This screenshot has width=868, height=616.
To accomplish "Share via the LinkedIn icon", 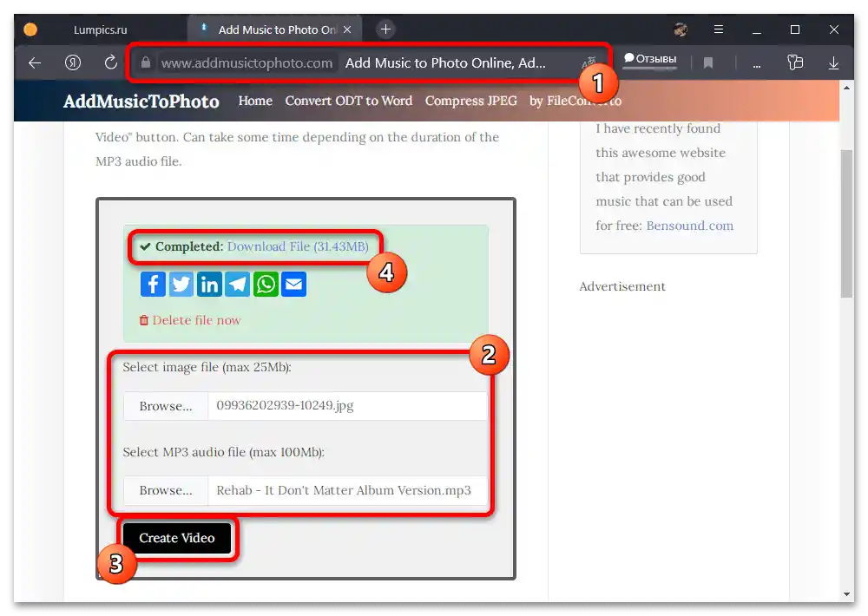I will pyautogui.click(x=209, y=285).
